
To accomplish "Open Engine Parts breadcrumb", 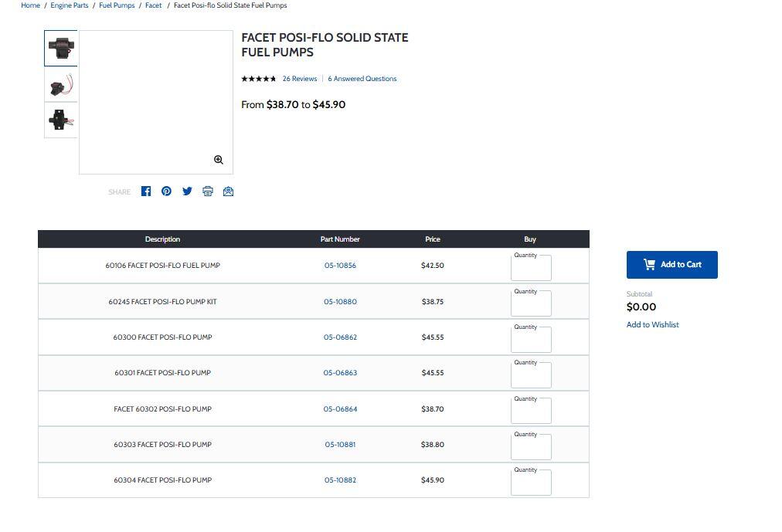I will [x=70, y=5].
